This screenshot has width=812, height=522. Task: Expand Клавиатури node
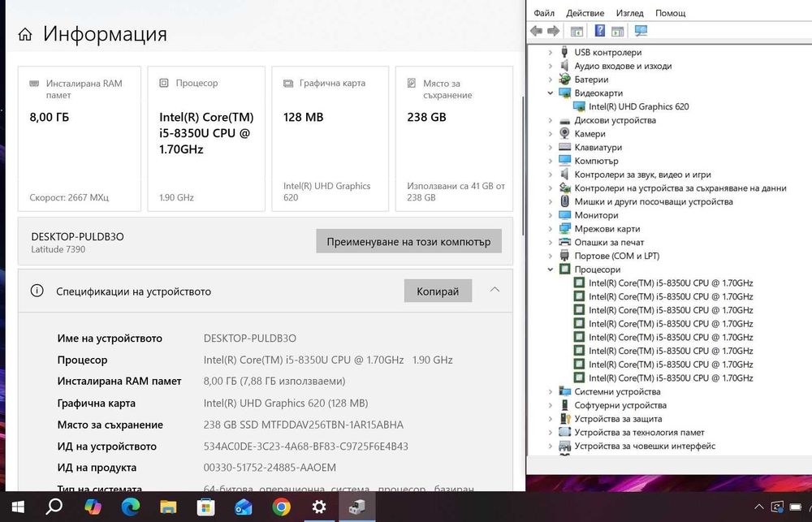coord(550,147)
